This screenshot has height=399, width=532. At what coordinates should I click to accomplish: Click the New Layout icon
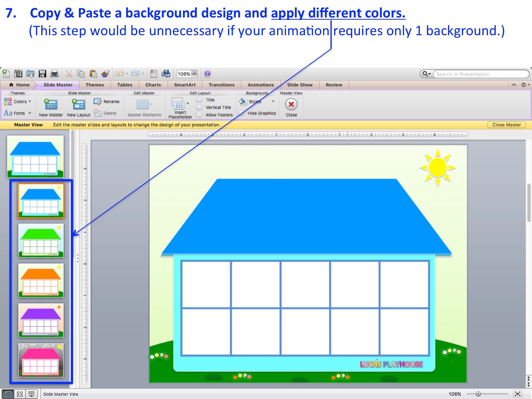coord(78,105)
